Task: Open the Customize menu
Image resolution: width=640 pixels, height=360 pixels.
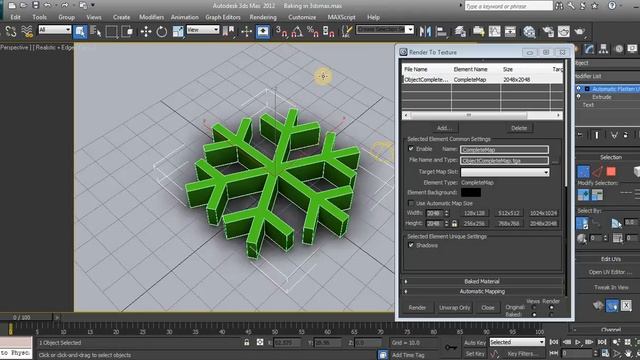Action: [x=302, y=17]
